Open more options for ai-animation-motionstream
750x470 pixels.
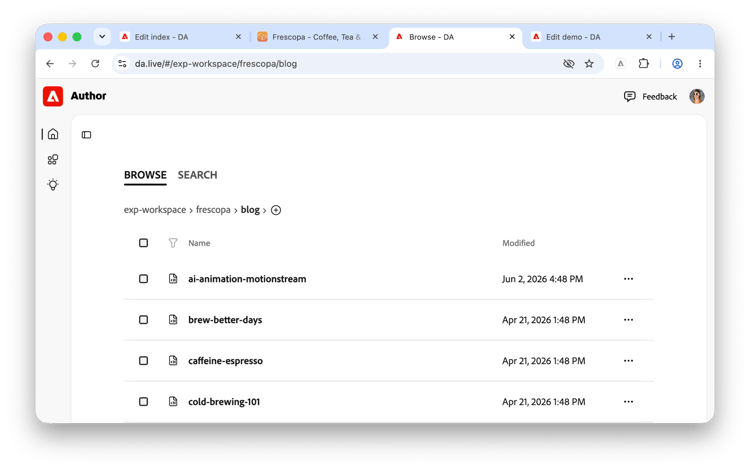[x=629, y=279]
